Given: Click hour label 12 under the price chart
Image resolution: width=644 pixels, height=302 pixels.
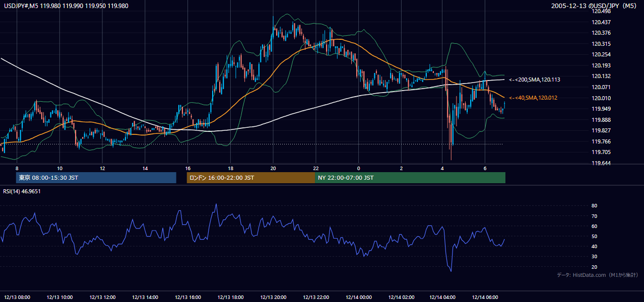Looking at the screenshot, I should point(102,168).
